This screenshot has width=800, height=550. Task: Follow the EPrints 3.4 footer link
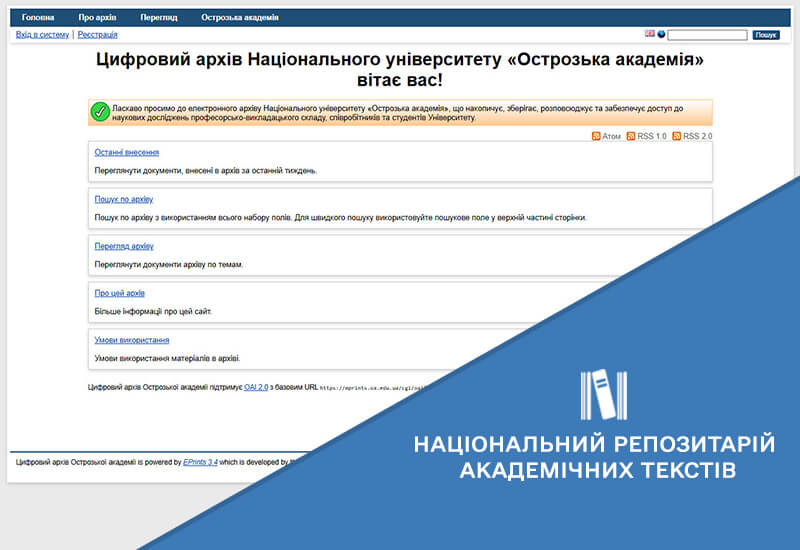[x=200, y=462]
